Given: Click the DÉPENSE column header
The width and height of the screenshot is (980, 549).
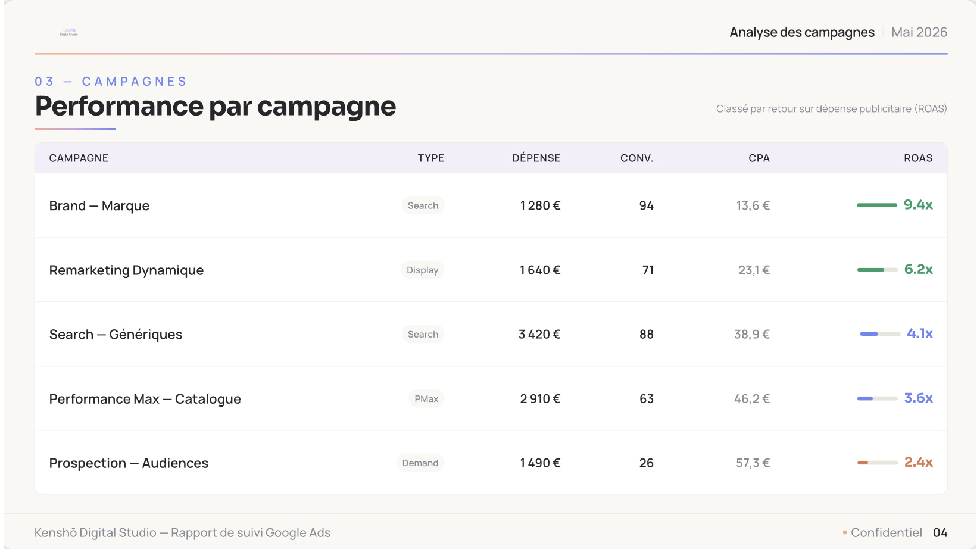Looking at the screenshot, I should coord(536,158).
